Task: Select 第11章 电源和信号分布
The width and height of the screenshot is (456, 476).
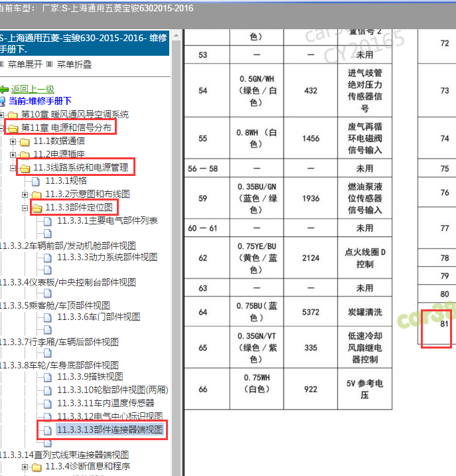Action: (x=66, y=127)
